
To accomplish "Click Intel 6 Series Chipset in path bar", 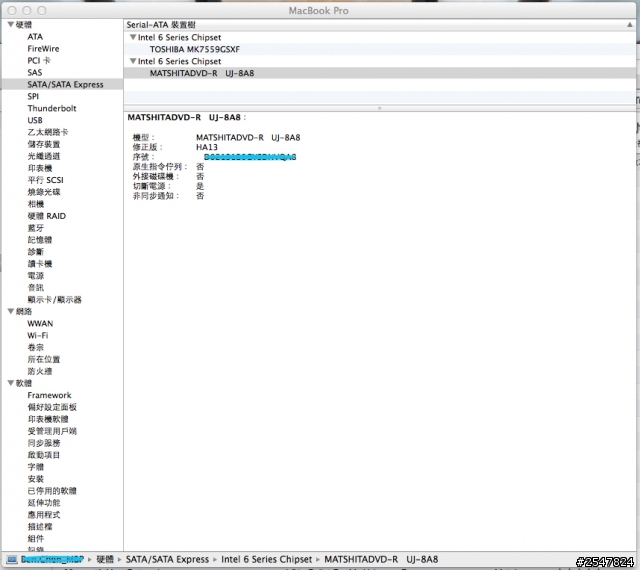I will click(267, 559).
